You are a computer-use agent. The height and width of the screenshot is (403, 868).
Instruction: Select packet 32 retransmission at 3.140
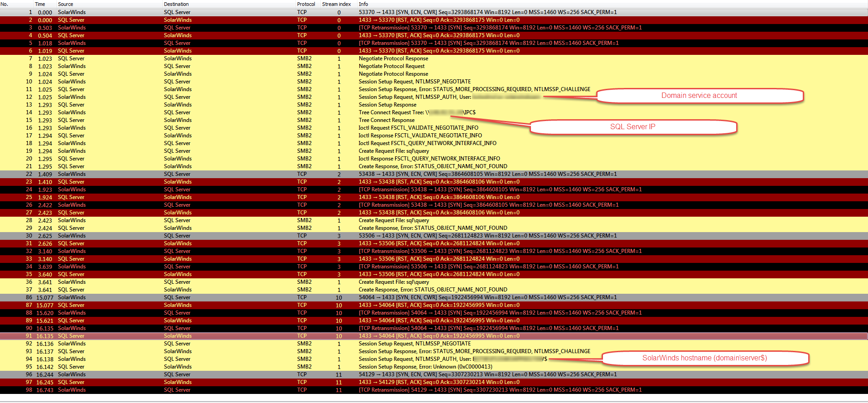tap(434, 251)
